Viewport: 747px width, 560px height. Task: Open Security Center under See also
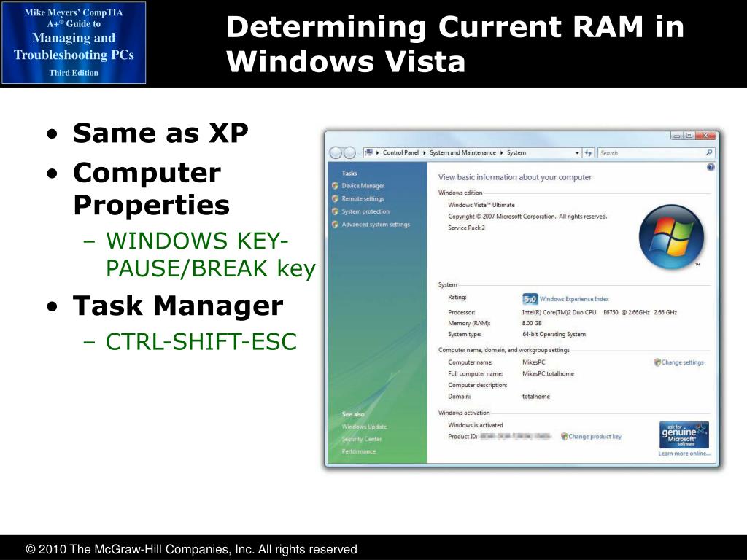tap(362, 439)
